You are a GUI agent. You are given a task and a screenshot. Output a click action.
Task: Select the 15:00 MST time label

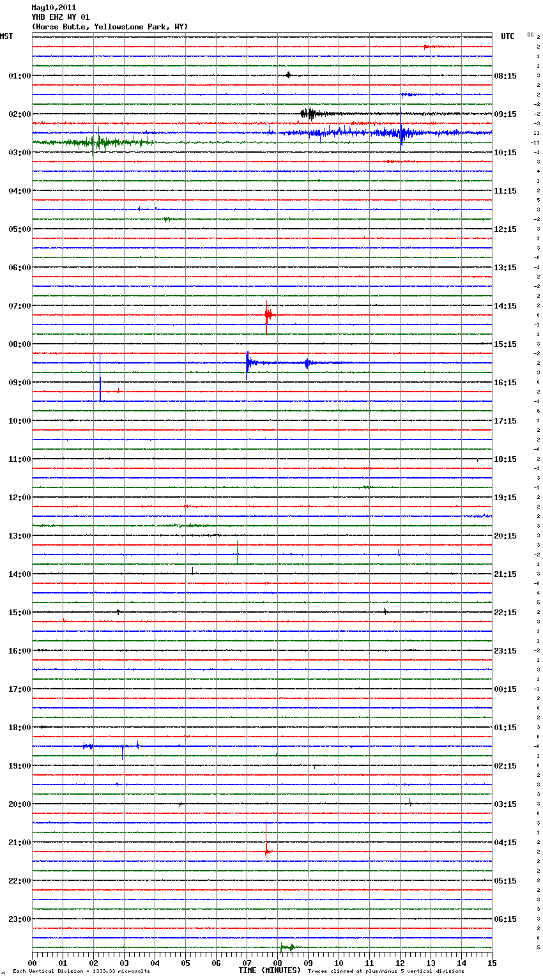(19, 613)
